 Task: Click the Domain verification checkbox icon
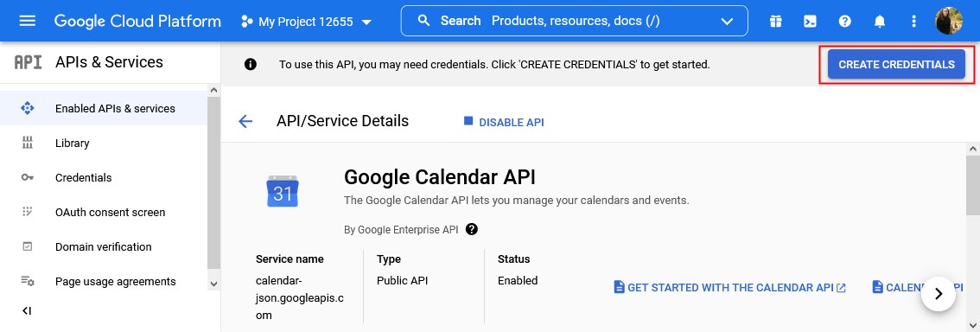point(28,247)
